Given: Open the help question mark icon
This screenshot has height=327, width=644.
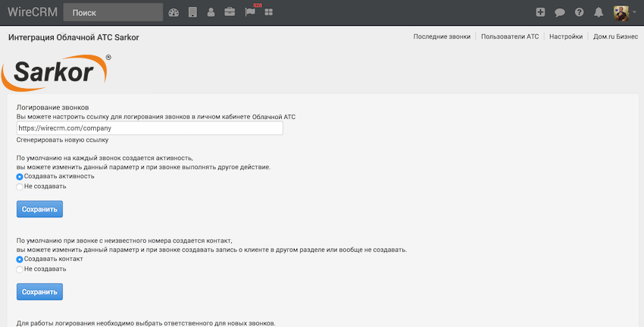Looking at the screenshot, I should [x=580, y=12].
